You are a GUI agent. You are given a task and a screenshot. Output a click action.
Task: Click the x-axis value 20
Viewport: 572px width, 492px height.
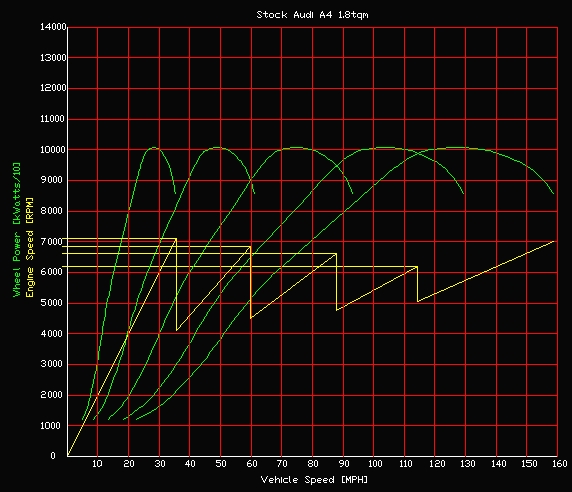coord(129,464)
